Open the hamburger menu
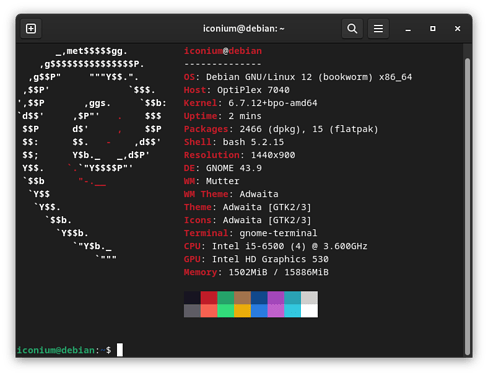 coord(378,29)
